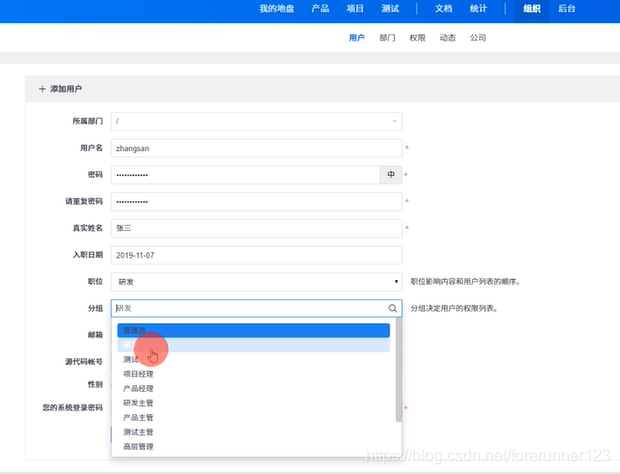Open the 后台 menu
Viewport: 620px width, 474px height.
click(566, 8)
